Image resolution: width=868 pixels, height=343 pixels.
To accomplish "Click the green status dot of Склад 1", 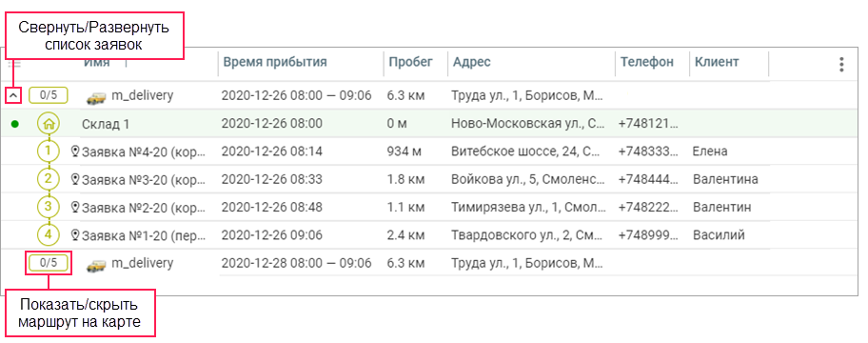I will point(14,124).
